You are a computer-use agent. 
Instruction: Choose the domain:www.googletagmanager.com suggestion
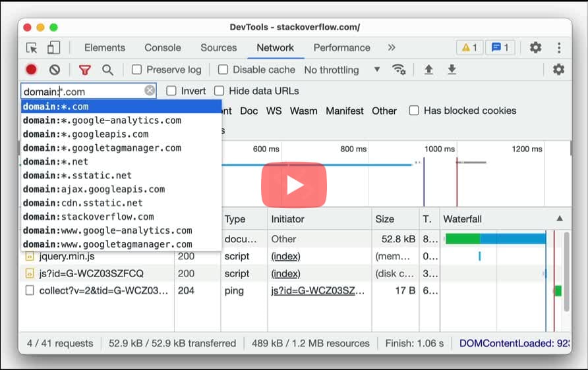121,244
